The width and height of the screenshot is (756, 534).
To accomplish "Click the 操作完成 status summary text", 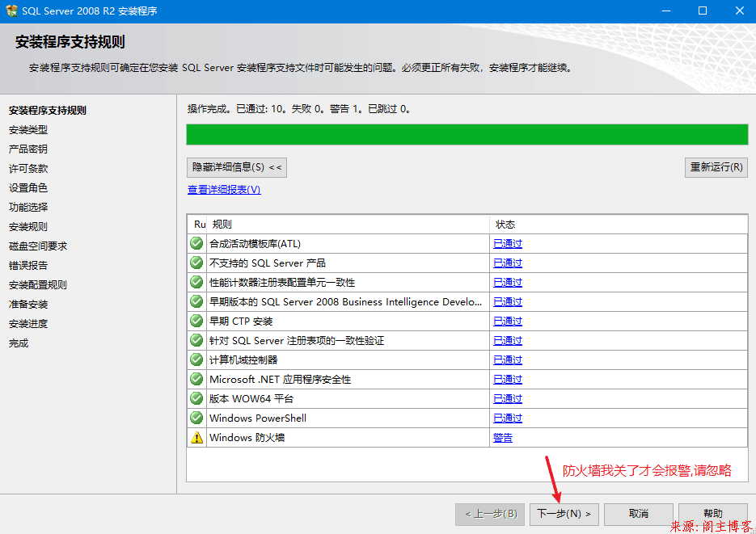I will tap(299, 109).
